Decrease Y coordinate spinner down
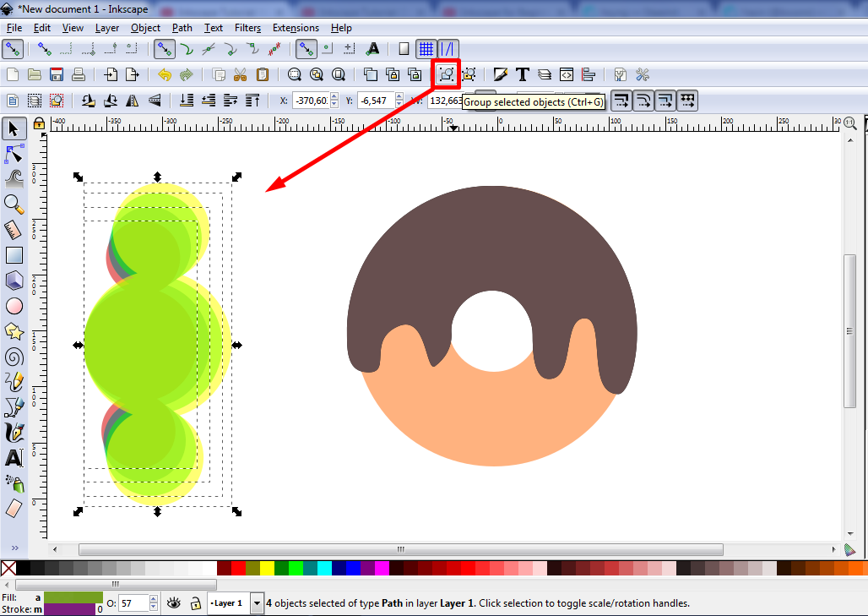 click(399, 104)
